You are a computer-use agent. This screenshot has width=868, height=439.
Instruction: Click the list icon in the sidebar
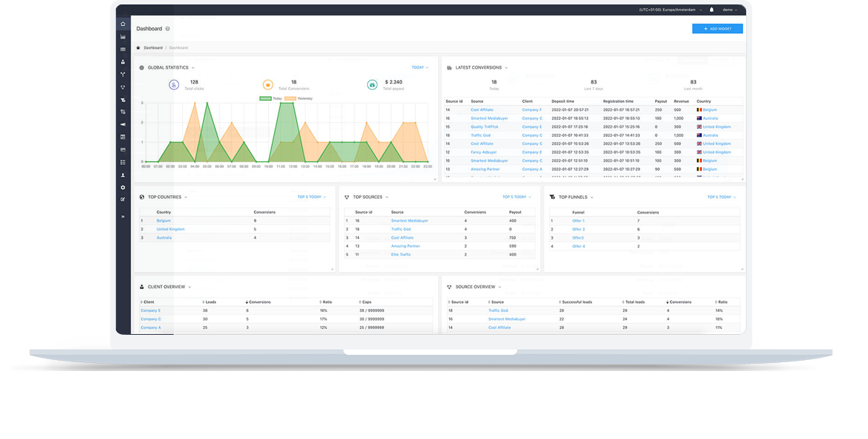[123, 162]
